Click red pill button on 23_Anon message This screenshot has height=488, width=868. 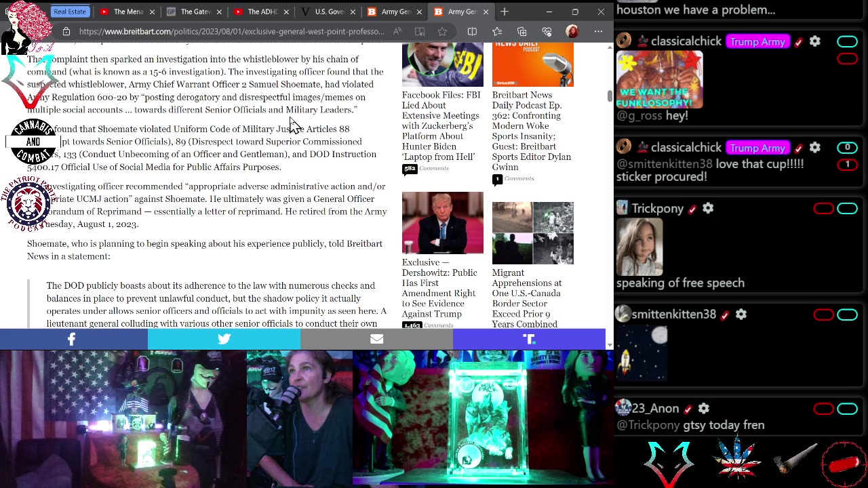[823, 409]
